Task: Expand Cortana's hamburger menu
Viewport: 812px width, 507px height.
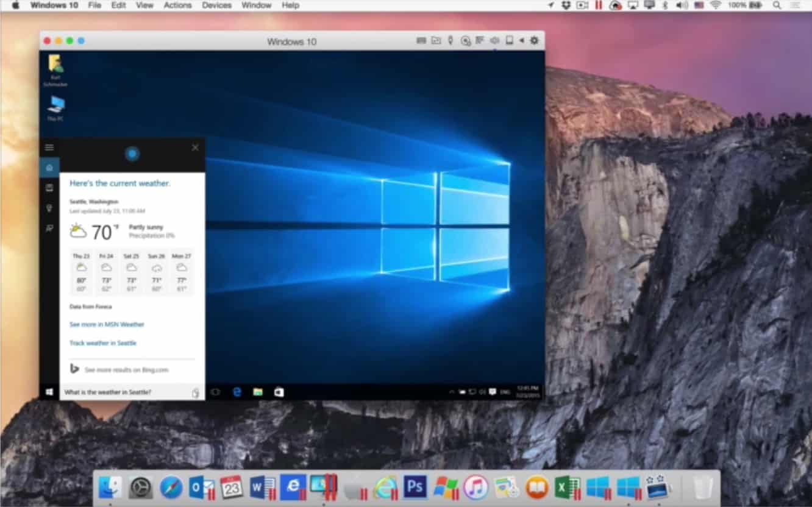Action: pyautogui.click(x=49, y=147)
